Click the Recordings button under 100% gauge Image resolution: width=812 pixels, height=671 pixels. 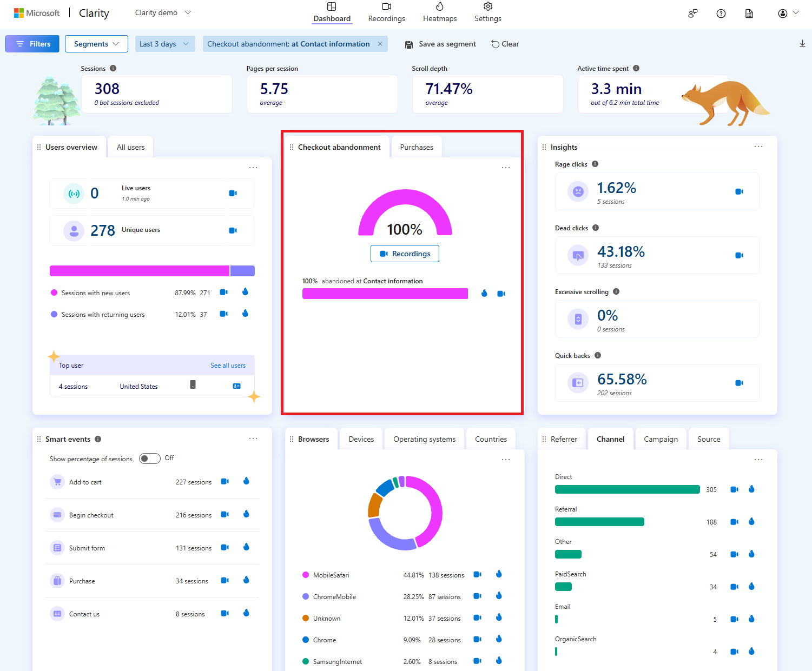point(405,254)
